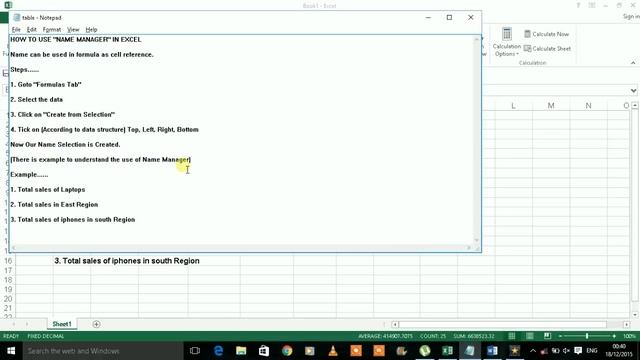Select column M header in Excel
Image resolution: width=640 pixels, height=360 pixels.
click(x=551, y=106)
